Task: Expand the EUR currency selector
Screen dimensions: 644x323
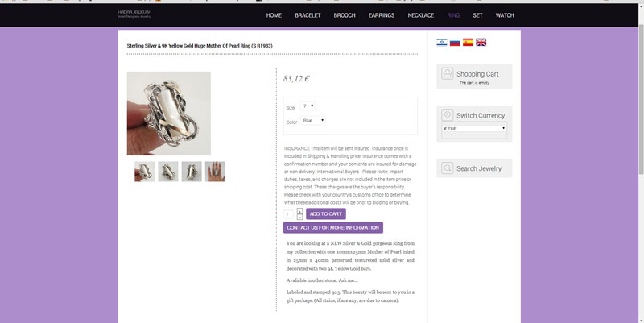Action: coord(475,128)
